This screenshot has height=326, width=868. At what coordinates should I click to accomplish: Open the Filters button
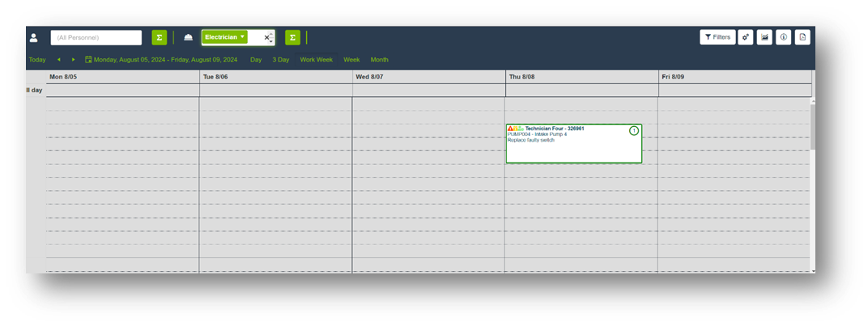(x=717, y=37)
